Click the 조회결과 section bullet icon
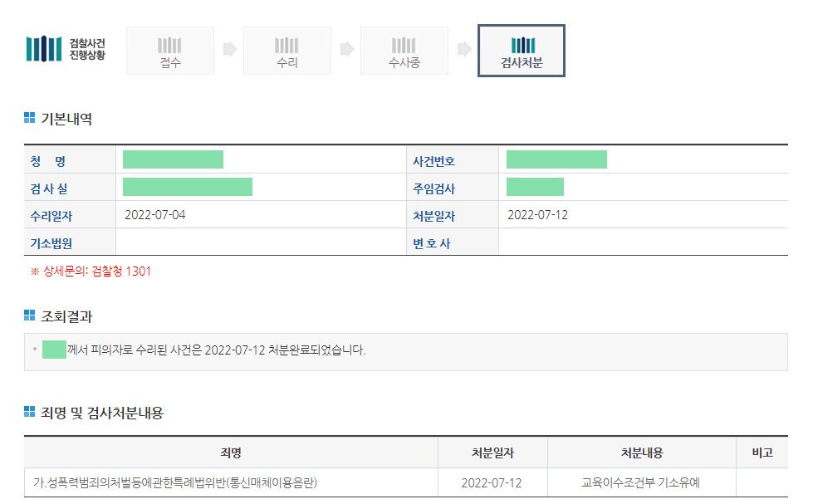The image size is (813, 504). click(x=30, y=316)
